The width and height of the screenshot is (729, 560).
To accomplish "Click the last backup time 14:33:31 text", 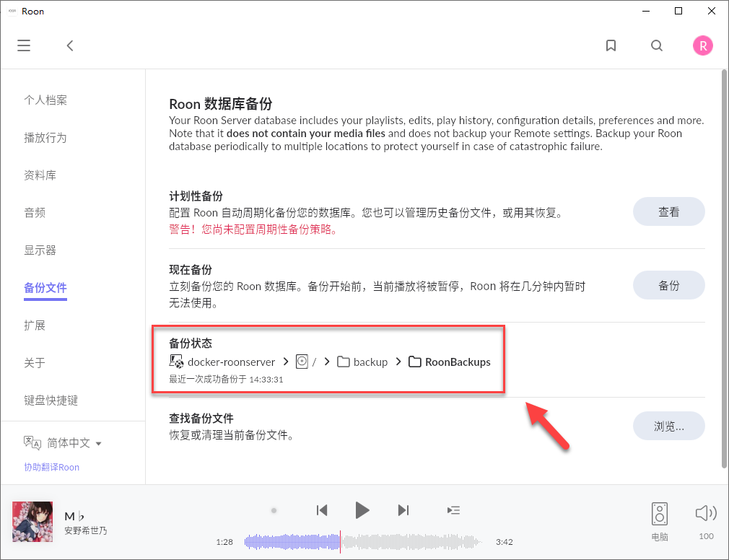I will 226,379.
